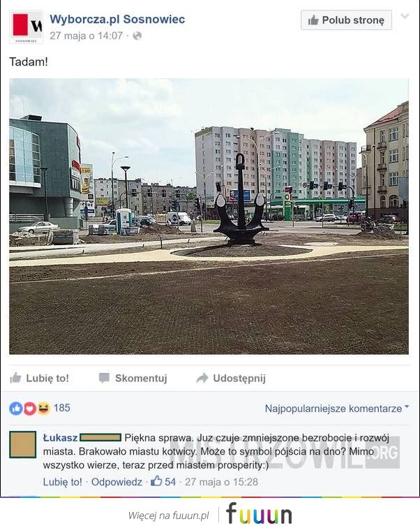This screenshot has height=528, width=420.
Task: Open the Wyborcza.pl Sosnowiec page logo
Action: click(27, 27)
